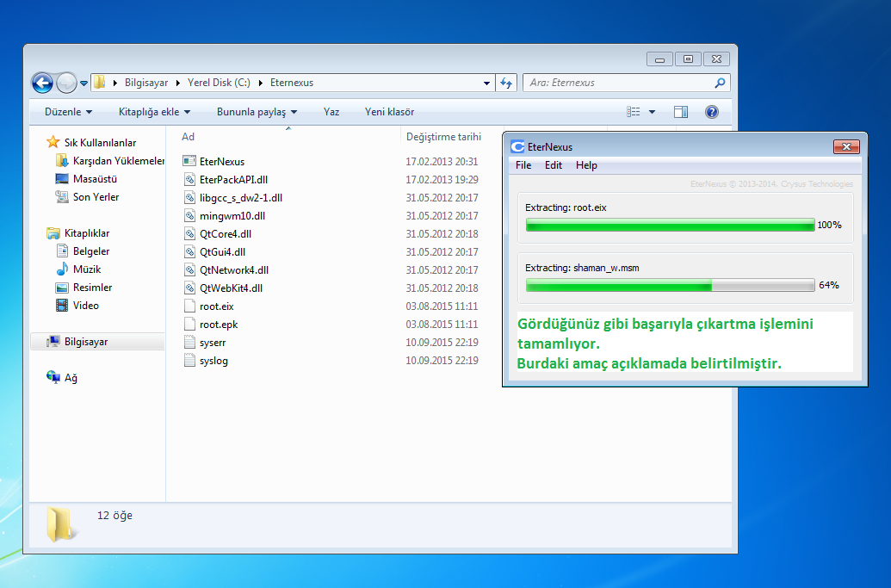Screen dimensions: 891x588
Task: Click the EterNexus window title icon
Action: click(x=517, y=147)
